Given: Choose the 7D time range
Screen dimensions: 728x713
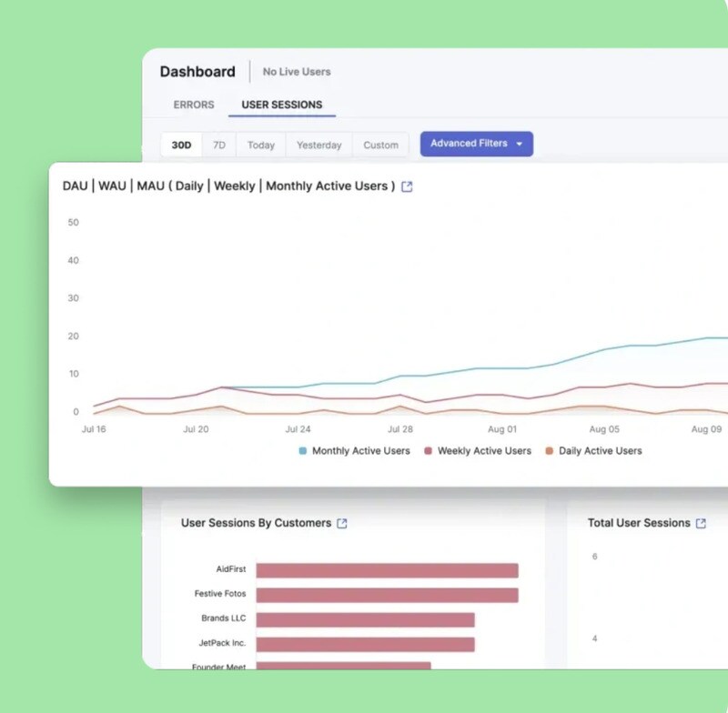Looking at the screenshot, I should 219,145.
